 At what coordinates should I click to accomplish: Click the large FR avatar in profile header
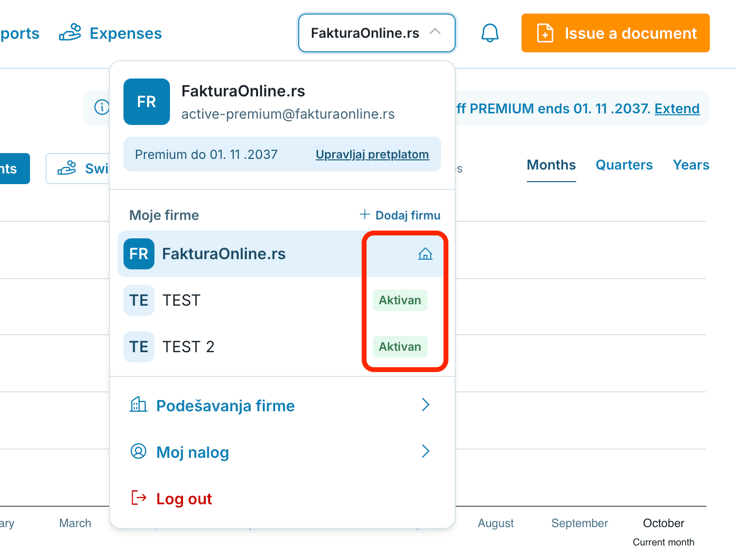pyautogui.click(x=147, y=102)
